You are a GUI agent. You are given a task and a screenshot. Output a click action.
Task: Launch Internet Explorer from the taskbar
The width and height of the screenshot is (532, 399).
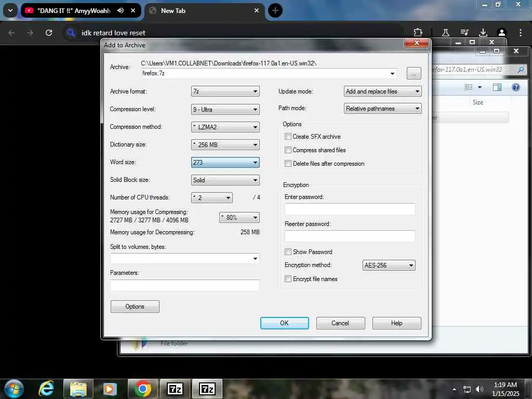pyautogui.click(x=46, y=389)
